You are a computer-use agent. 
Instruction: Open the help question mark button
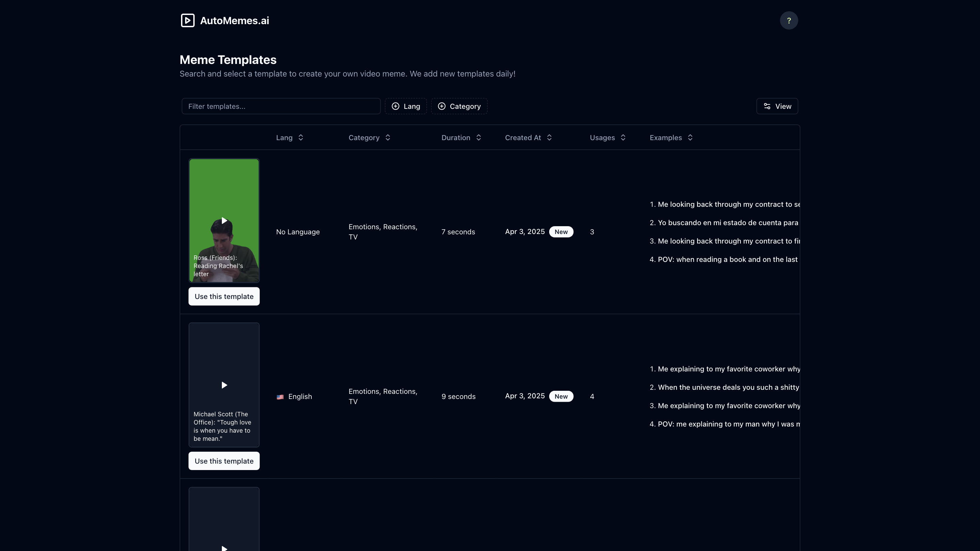click(x=789, y=20)
